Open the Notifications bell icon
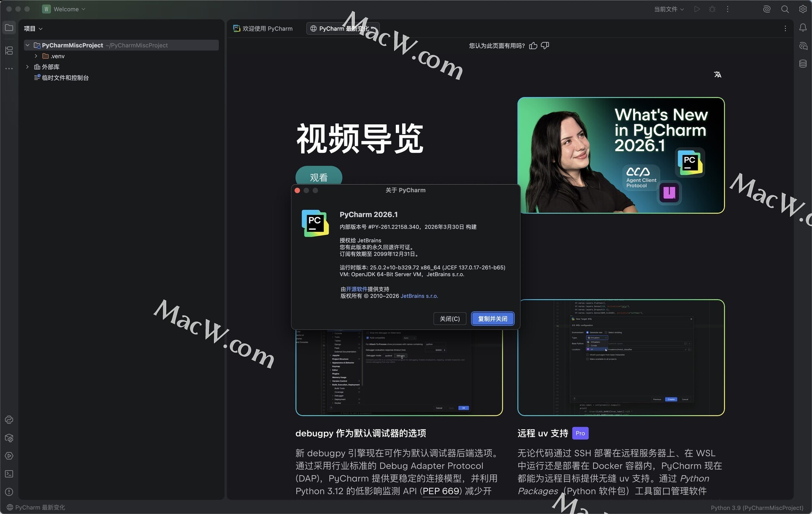This screenshot has width=812, height=514. 803,28
